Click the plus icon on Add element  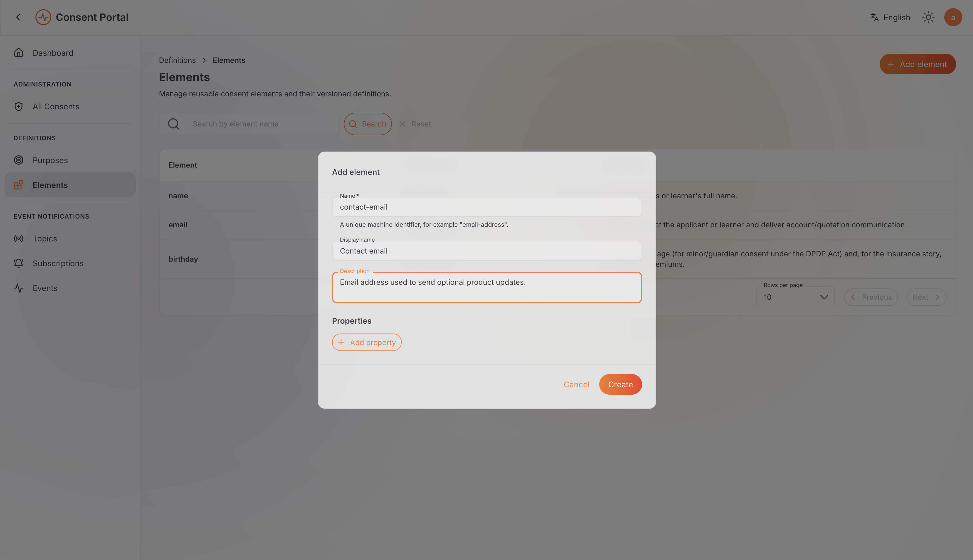point(891,64)
